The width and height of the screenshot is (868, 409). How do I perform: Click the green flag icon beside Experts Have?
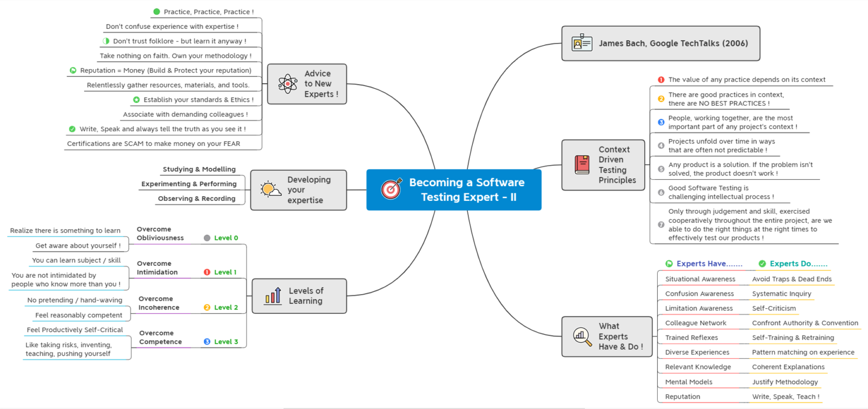click(669, 264)
